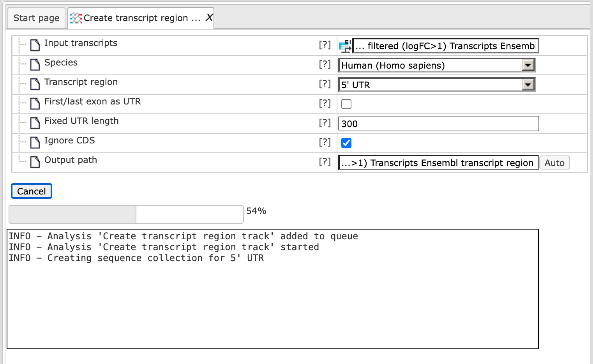Click the Input transcripts path field
Viewport: 593px width, 364px height.
(446, 46)
